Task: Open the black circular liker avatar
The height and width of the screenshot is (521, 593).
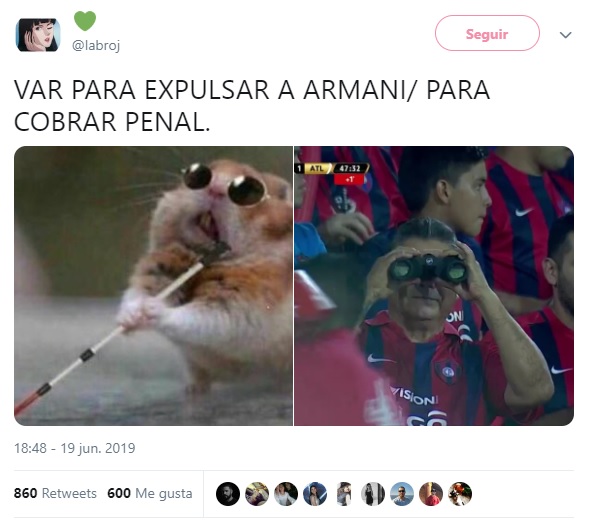Action: tap(228, 494)
